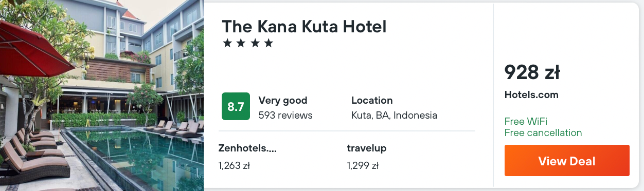
Task: Click the Location heading
Action: click(x=372, y=100)
